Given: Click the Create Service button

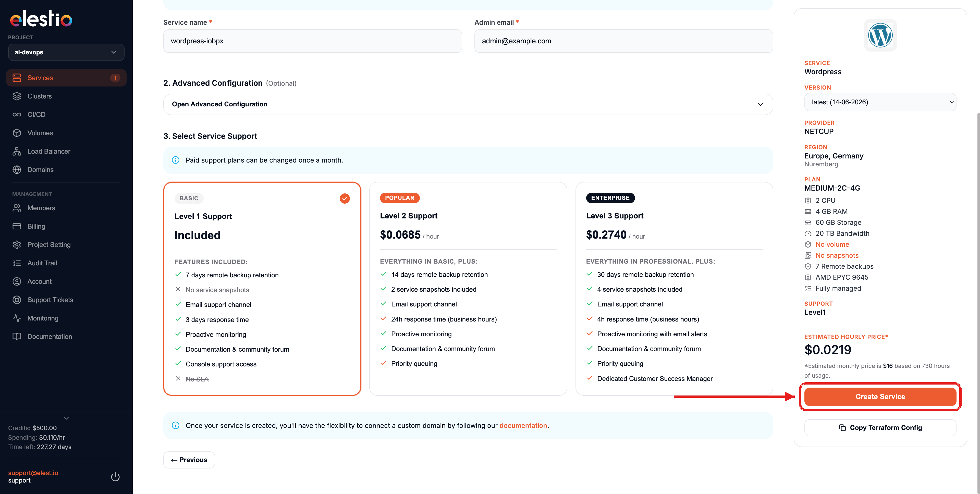Looking at the screenshot, I should click(880, 397).
